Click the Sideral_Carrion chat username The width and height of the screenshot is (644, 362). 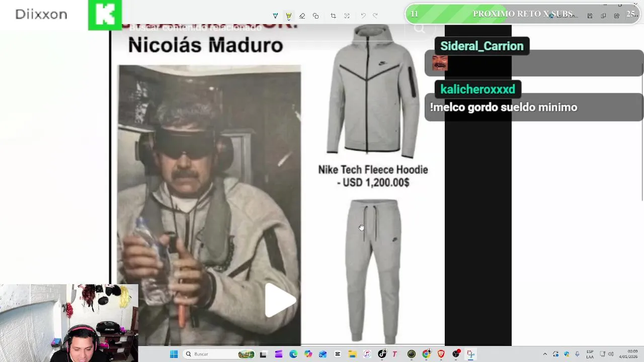481,46
